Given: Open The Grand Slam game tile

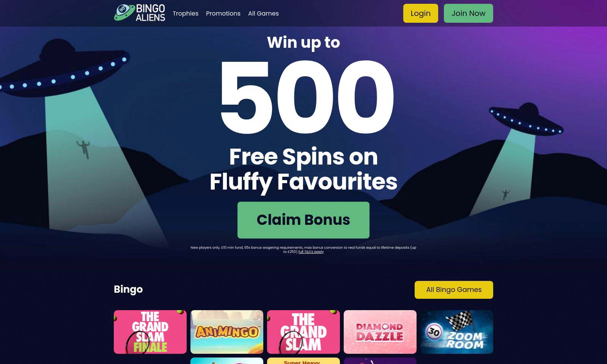Looking at the screenshot, I should [x=303, y=332].
